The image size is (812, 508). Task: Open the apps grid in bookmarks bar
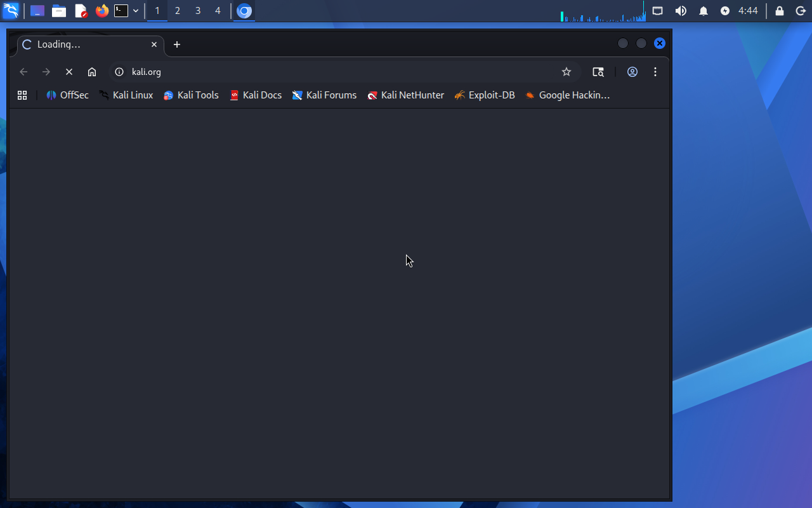(x=22, y=95)
